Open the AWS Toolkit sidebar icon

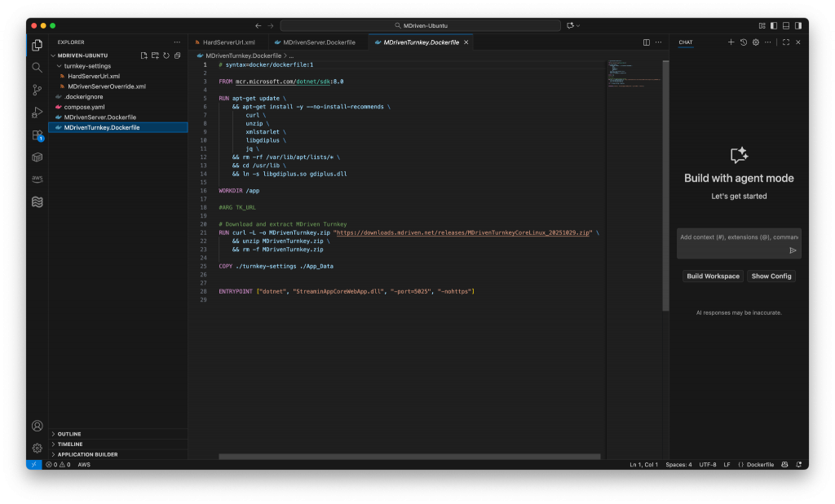[x=37, y=179]
